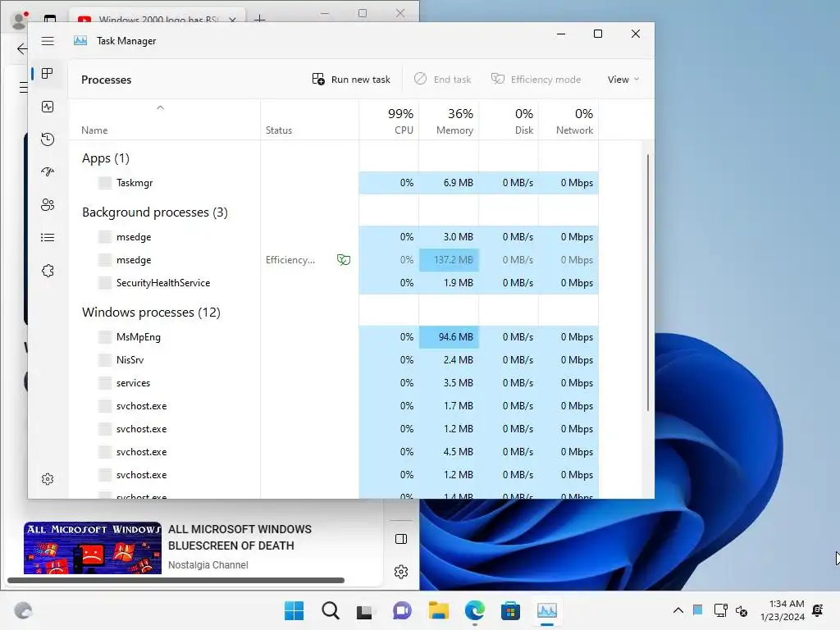The height and width of the screenshot is (630, 840).
Task: Click the green efficiency leaf icon
Action: tap(344, 260)
